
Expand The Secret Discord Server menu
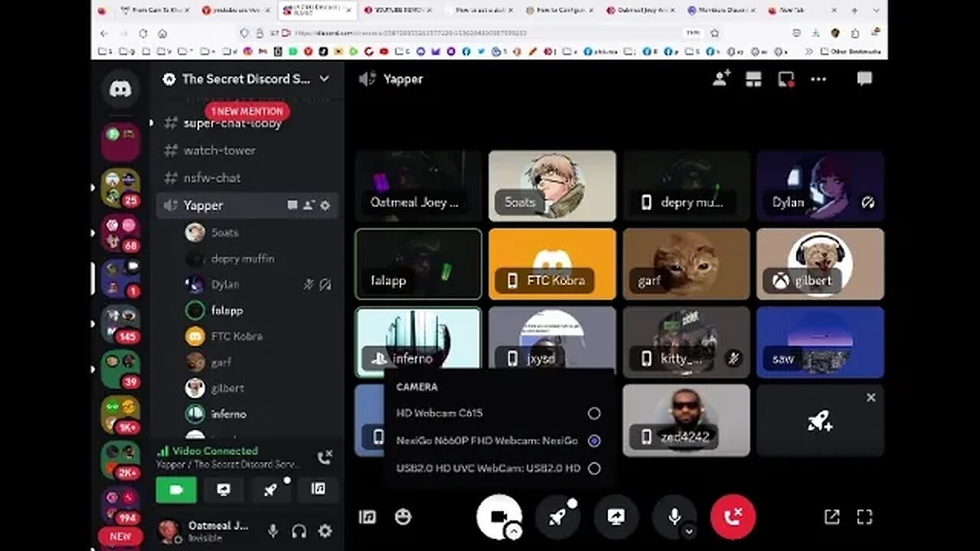point(247,79)
